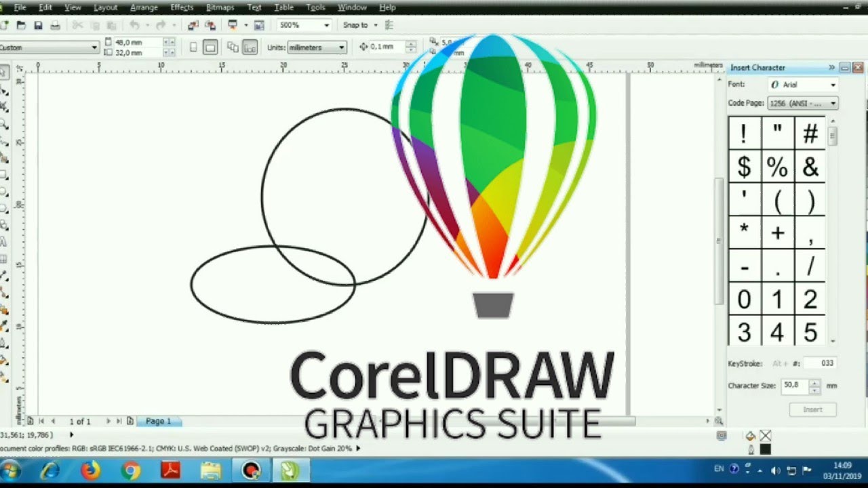The image size is (868, 488).
Task: Click the Undo arrow icon
Action: click(x=134, y=25)
